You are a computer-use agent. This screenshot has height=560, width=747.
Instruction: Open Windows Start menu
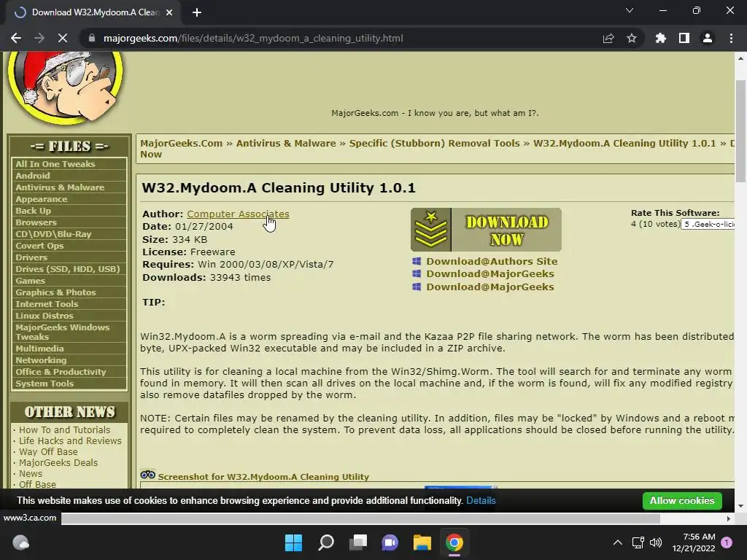click(293, 542)
